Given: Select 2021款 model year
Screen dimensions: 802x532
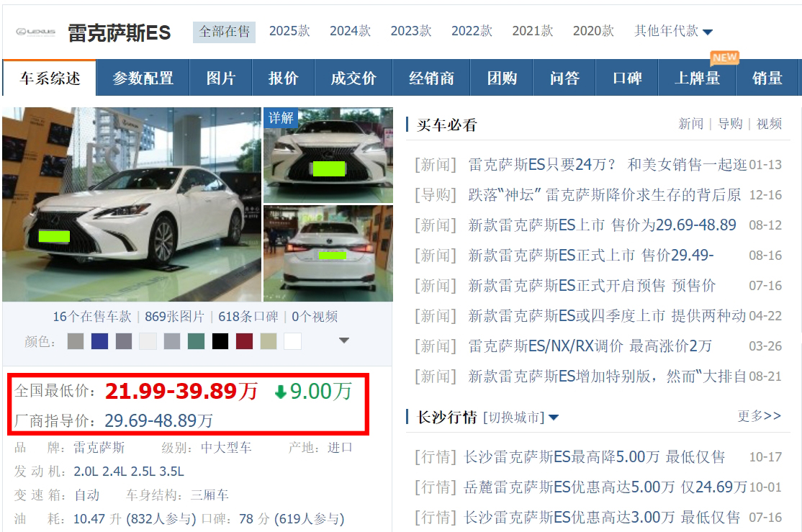Looking at the screenshot, I should [x=533, y=31].
